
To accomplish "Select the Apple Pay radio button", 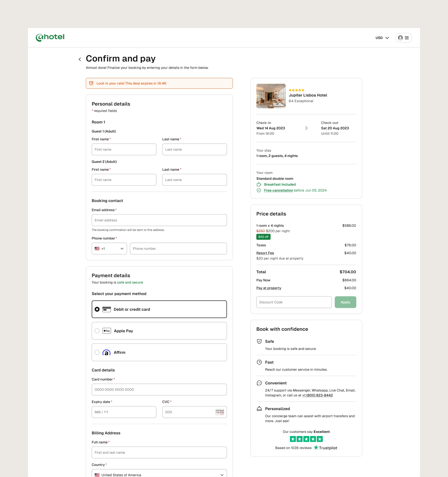I will tap(97, 331).
